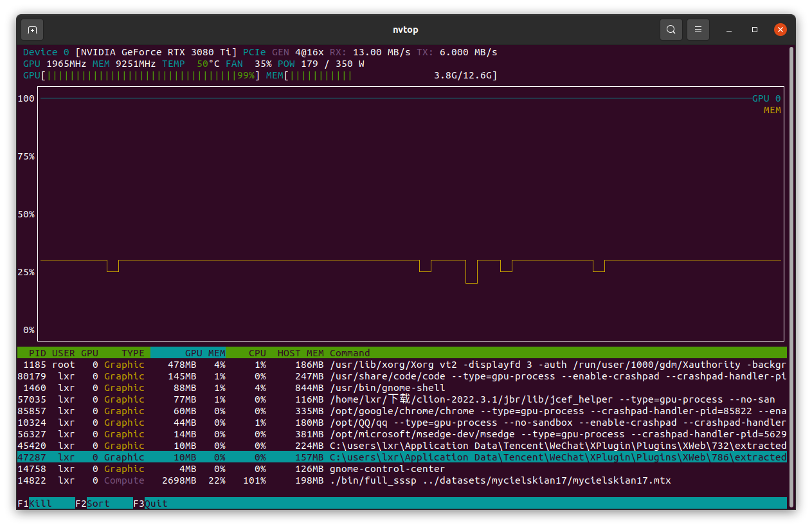
Task: Select the full_sssp Compute process row
Action: [x=257, y=480]
